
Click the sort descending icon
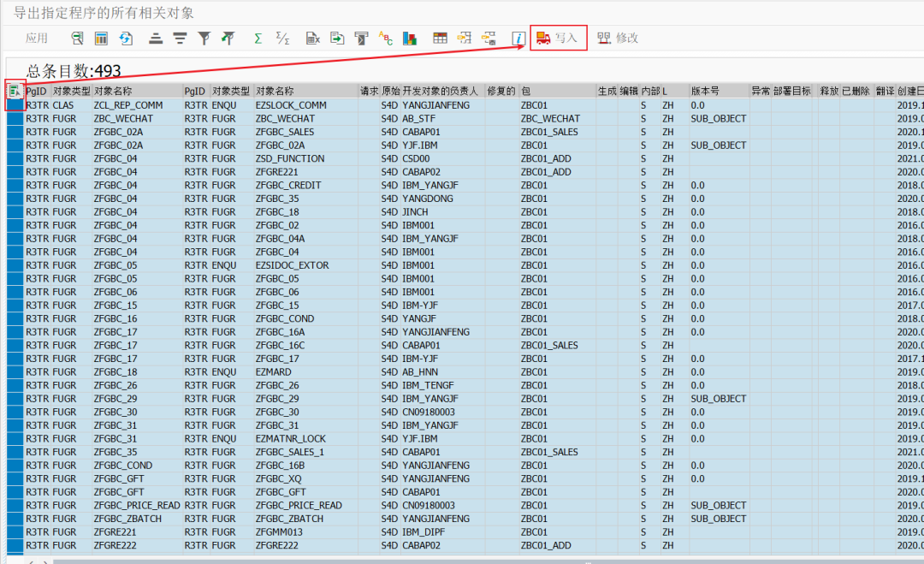[180, 39]
